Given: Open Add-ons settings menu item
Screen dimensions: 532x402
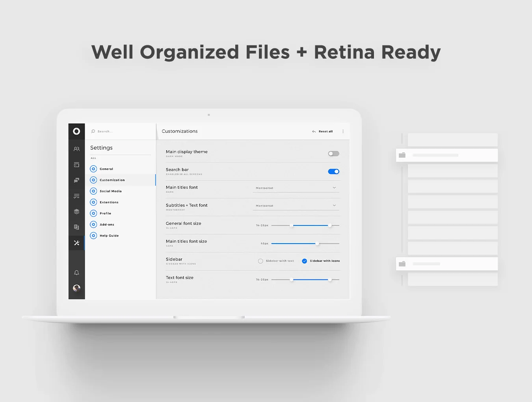Looking at the screenshot, I should coord(120,224).
